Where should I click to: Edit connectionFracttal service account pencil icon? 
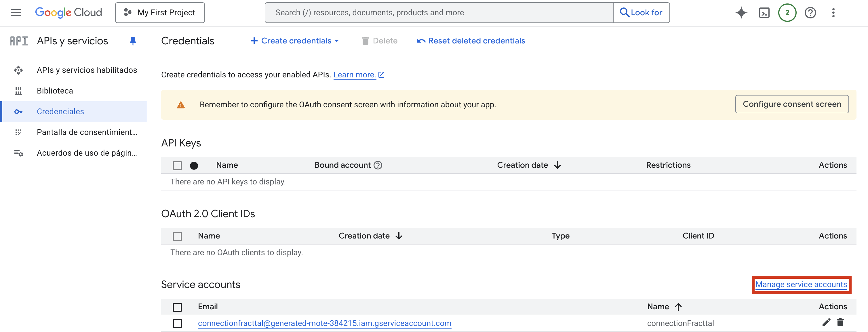tap(826, 323)
